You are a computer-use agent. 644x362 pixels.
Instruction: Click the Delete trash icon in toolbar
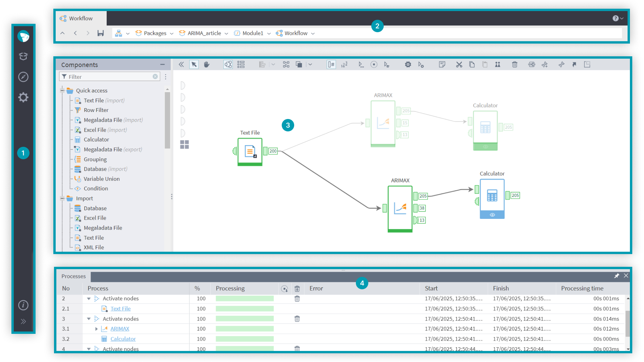click(x=515, y=64)
